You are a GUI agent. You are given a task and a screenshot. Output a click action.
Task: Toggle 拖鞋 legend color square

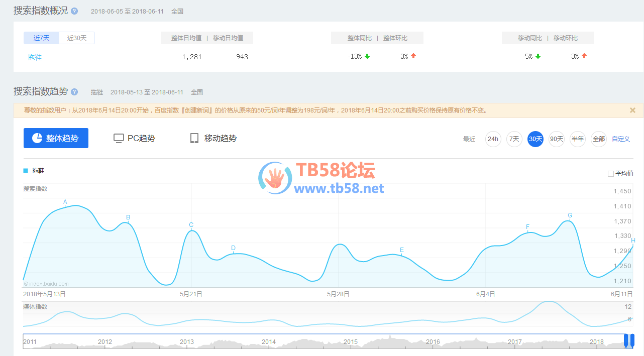click(x=26, y=171)
